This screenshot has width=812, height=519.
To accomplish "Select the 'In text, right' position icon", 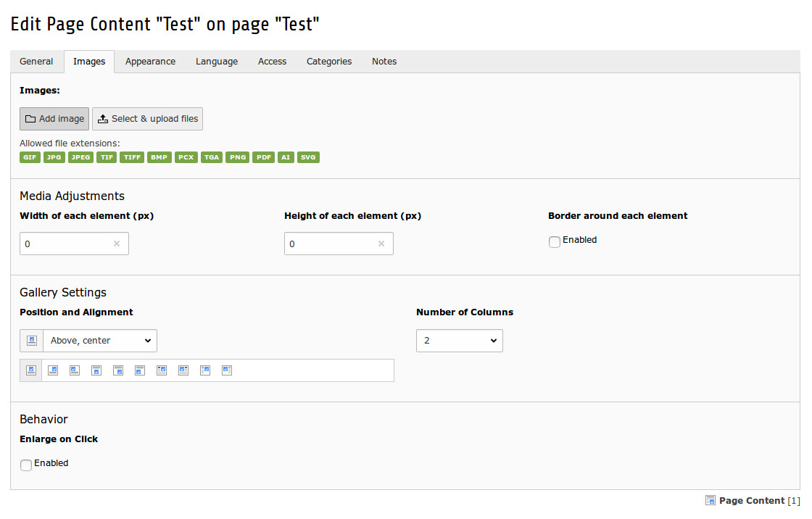I will pos(162,370).
